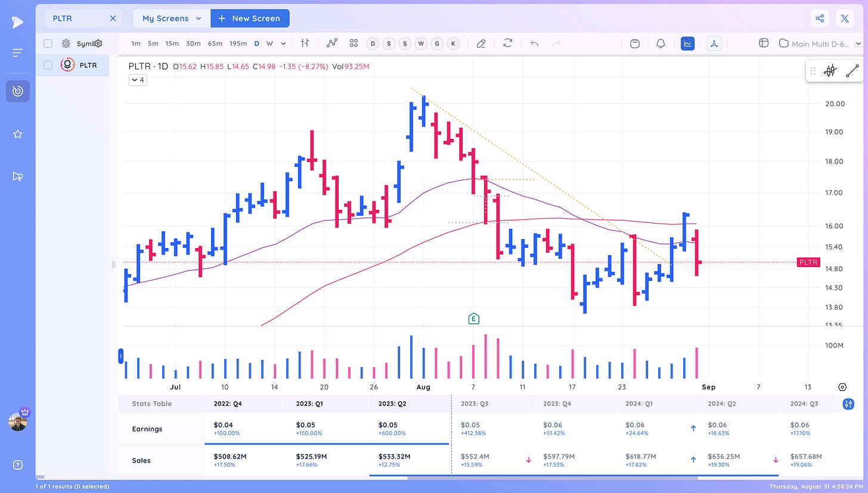Image resolution: width=868 pixels, height=493 pixels.
Task: Expand the collapsed 4 indicators legend
Action: tap(138, 80)
